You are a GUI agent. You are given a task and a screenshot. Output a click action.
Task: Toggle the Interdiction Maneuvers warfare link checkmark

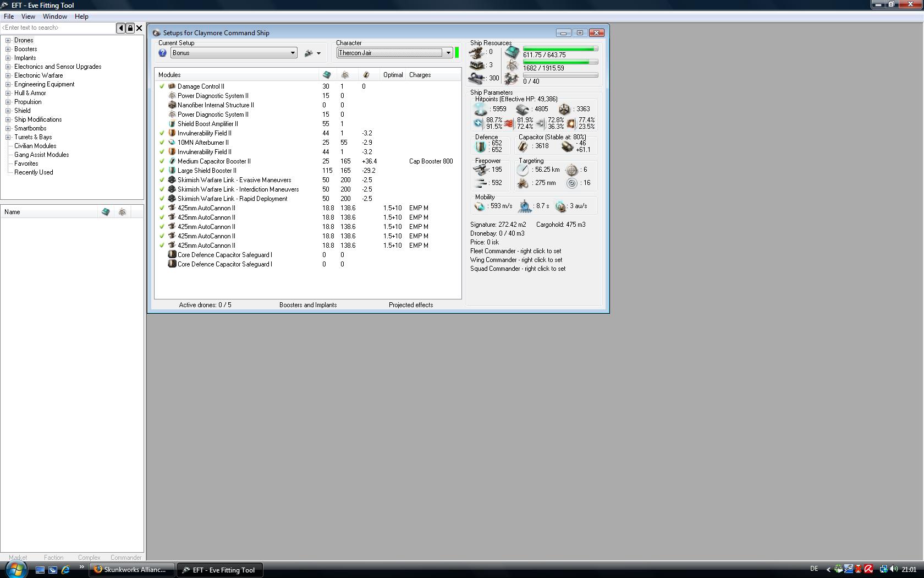point(162,189)
